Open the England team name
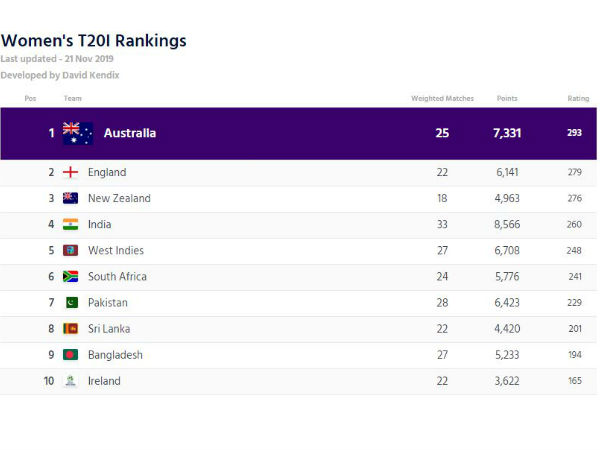600x450 pixels. coord(107,172)
